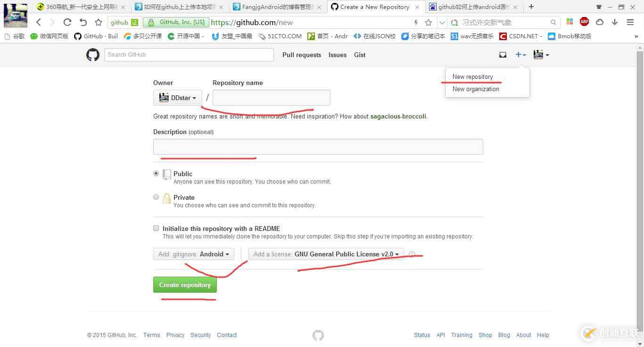Bookmark page with star icon left of address
The image size is (644, 347).
pos(99,22)
